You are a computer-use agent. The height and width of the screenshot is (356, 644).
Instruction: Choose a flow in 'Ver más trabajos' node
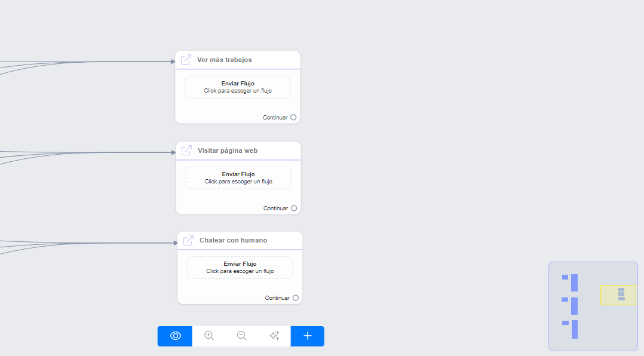pos(238,87)
